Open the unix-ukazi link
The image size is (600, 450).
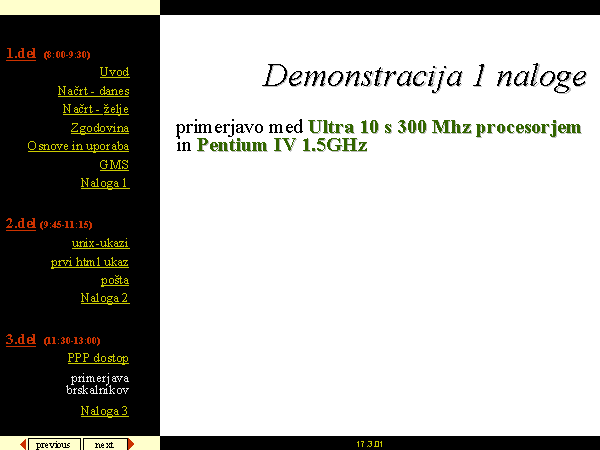(x=100, y=243)
